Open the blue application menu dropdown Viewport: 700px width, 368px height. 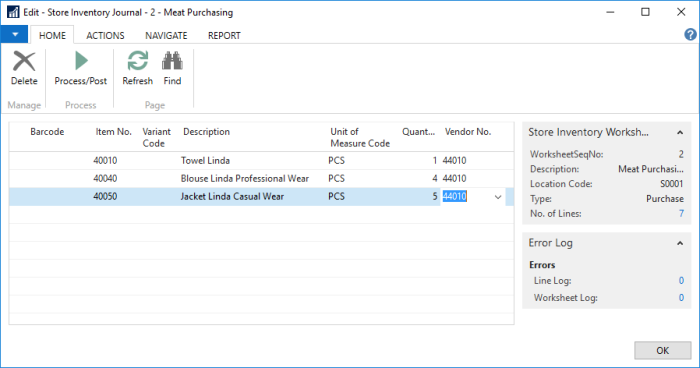coord(15,34)
